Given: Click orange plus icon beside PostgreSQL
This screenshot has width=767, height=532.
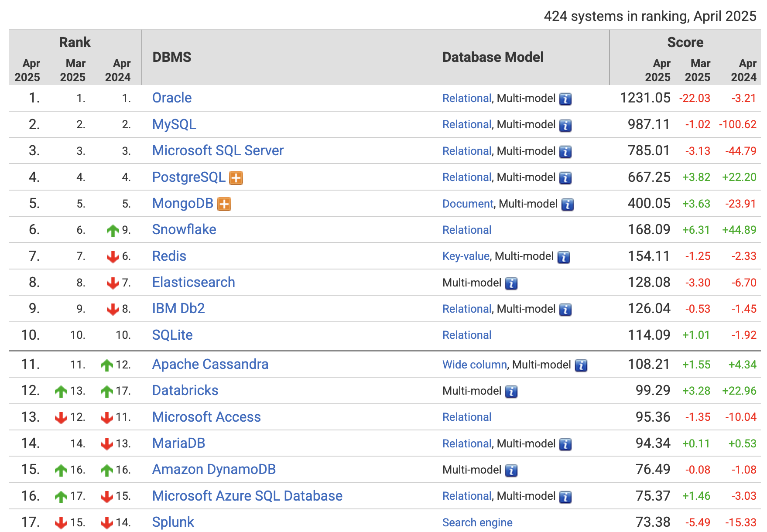Looking at the screenshot, I should [236, 178].
